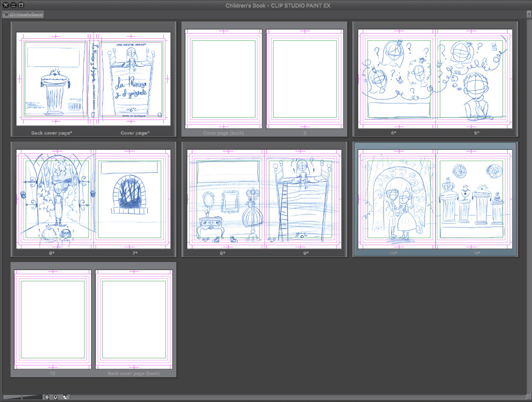Click the zoom in magnifier icon
Viewport: 532px width, 402px height.
click(55, 397)
